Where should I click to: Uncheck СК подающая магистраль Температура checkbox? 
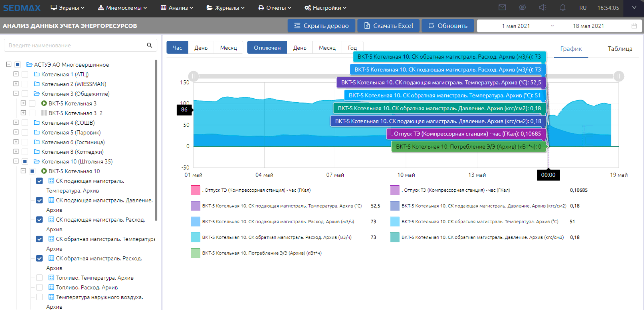pyautogui.click(x=39, y=181)
